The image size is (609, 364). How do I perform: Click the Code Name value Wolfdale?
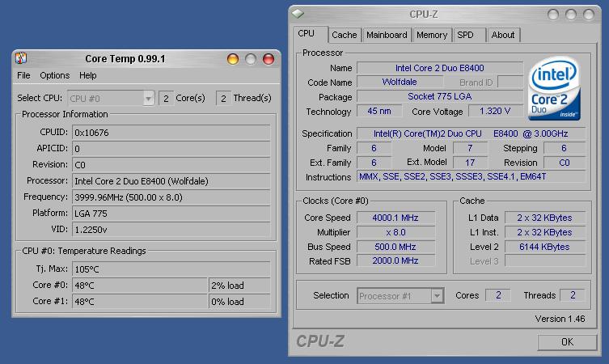(400, 82)
